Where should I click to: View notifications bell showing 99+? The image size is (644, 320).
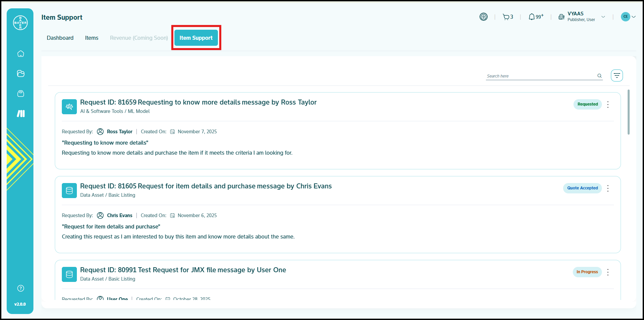[536, 17]
